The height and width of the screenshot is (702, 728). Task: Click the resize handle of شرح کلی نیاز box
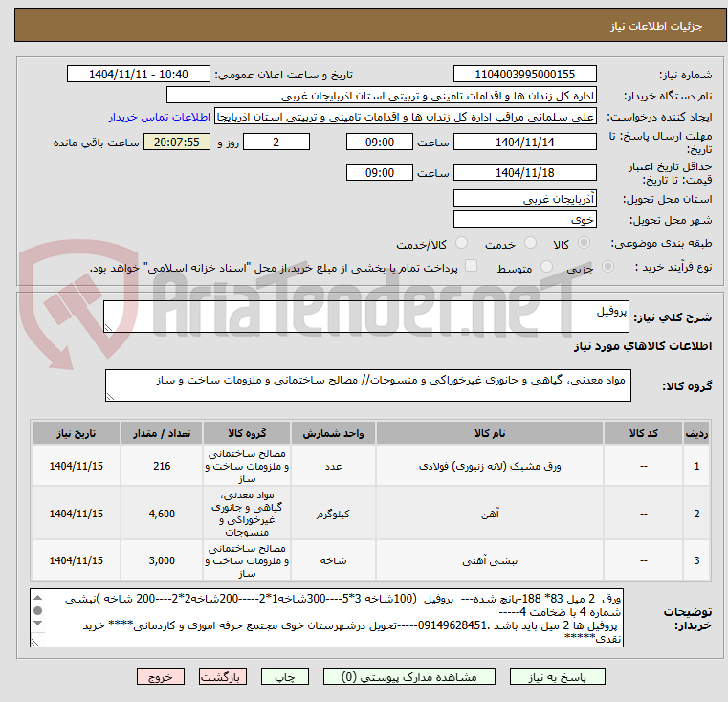click(x=108, y=328)
